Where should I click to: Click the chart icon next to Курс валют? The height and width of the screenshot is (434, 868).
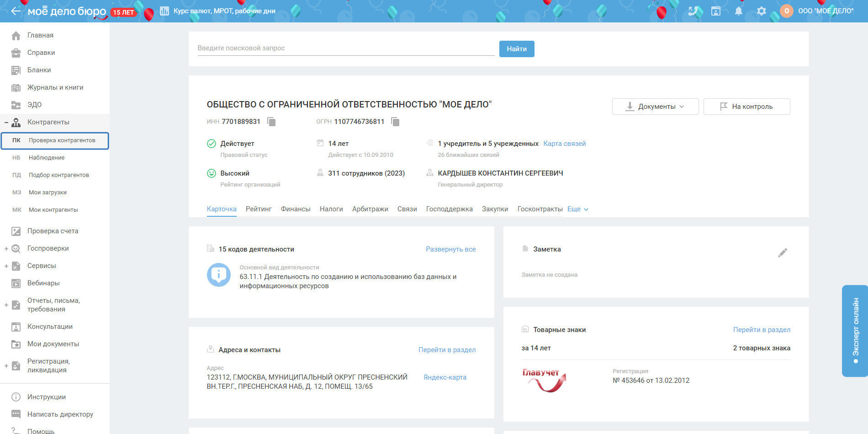(x=164, y=11)
